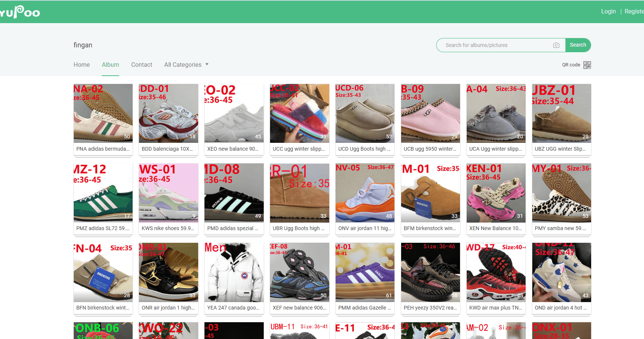Open the UBM-11 album thumbnail
Viewport: 644px width, 339px height.
pos(300,330)
